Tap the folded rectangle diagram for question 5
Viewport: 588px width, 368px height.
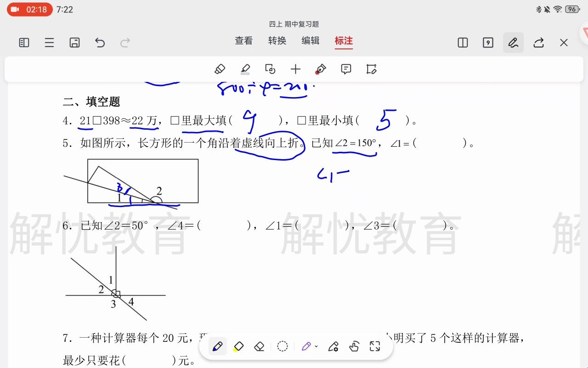click(x=131, y=183)
